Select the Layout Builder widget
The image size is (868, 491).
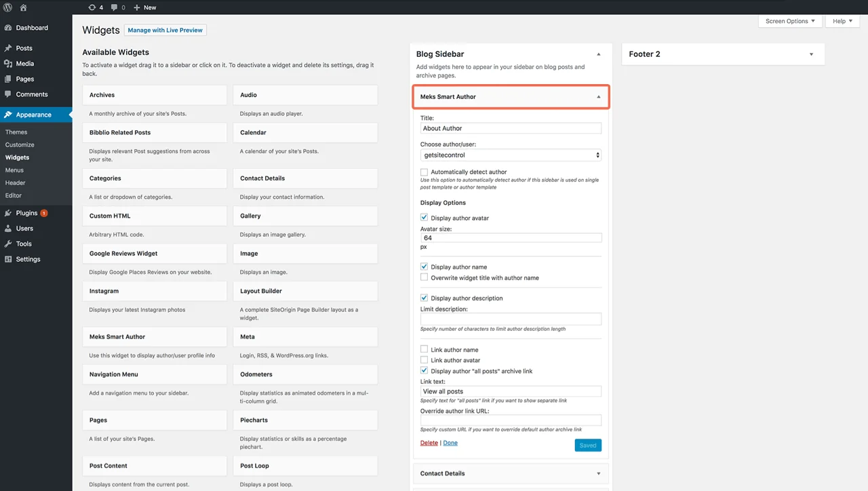305,291
